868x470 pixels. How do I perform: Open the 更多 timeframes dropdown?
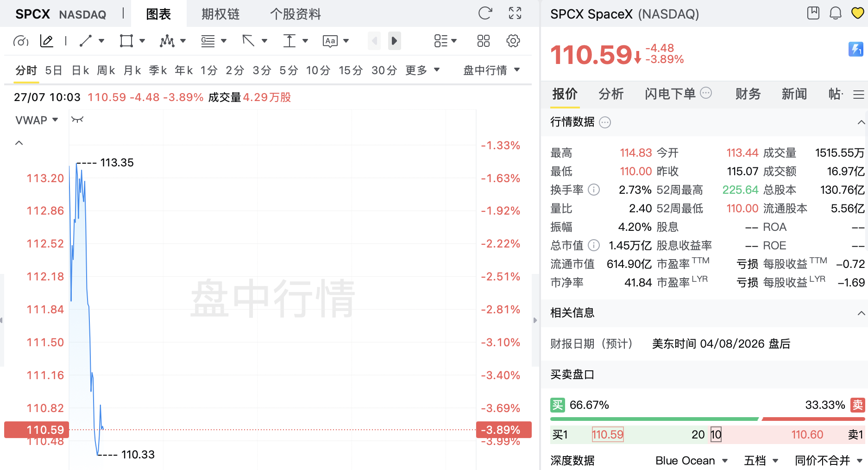(422, 70)
